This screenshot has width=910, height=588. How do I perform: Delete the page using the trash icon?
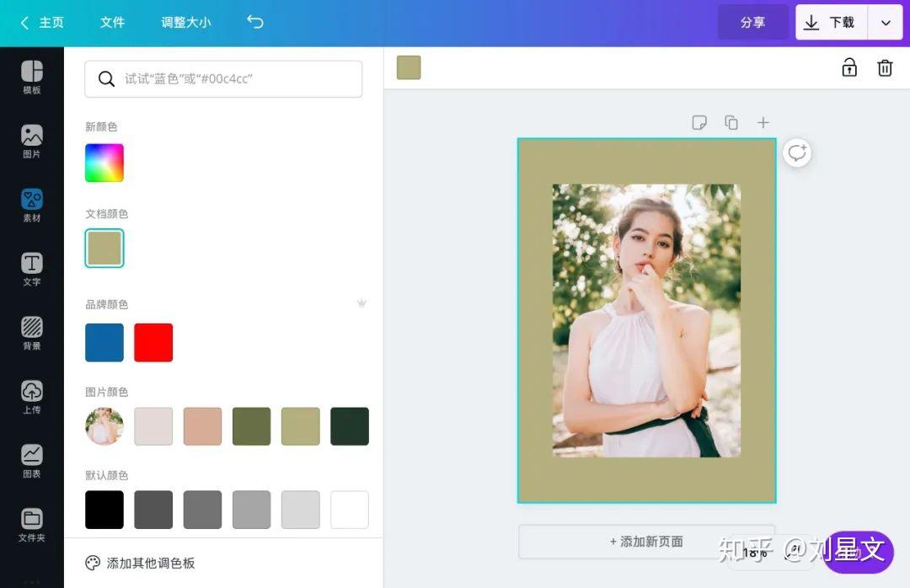[885, 67]
